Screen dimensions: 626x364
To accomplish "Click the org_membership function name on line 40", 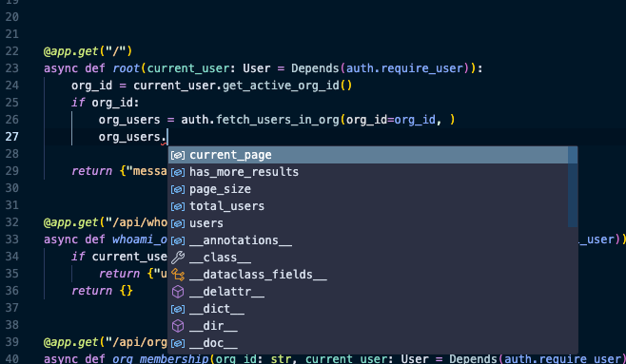I will pos(161,359).
